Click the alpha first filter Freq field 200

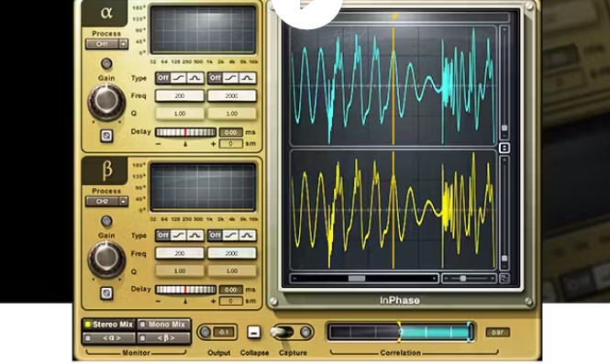point(180,95)
